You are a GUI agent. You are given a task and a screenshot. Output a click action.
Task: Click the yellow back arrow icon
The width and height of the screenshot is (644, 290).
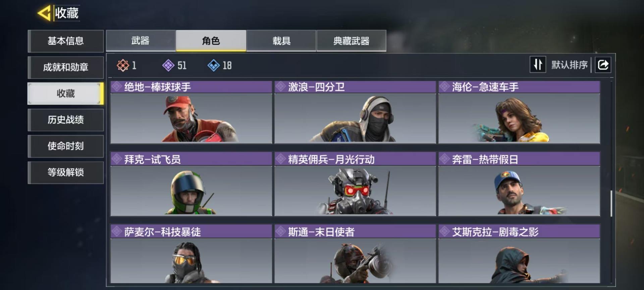coord(44,13)
